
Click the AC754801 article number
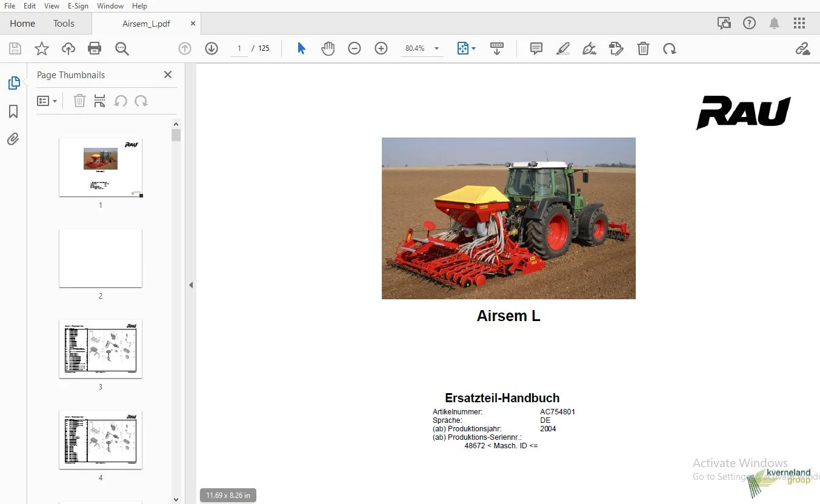[558, 412]
